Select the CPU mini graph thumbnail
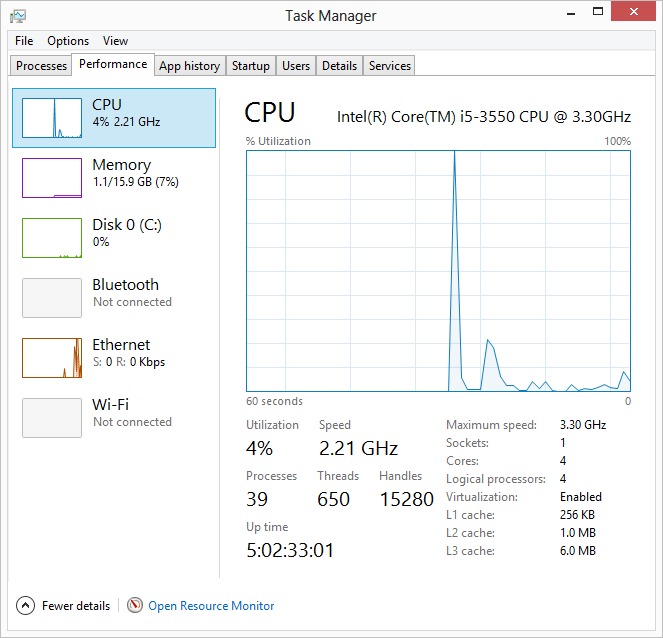The image size is (663, 638). coord(52,118)
